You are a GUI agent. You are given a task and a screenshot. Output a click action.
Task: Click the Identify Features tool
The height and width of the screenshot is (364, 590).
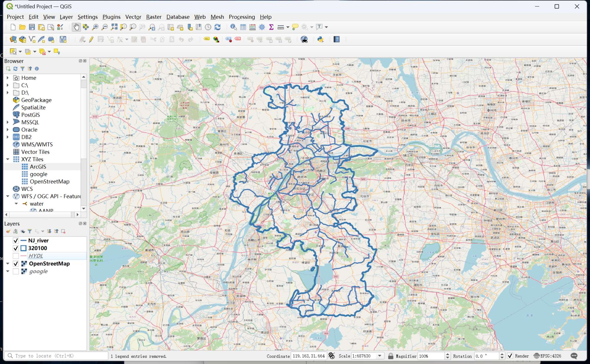pyautogui.click(x=233, y=27)
